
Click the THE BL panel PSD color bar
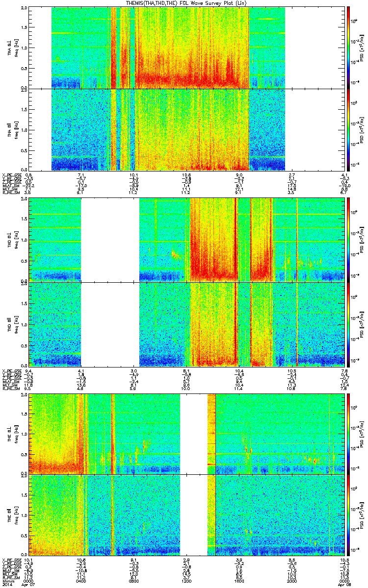click(x=348, y=434)
